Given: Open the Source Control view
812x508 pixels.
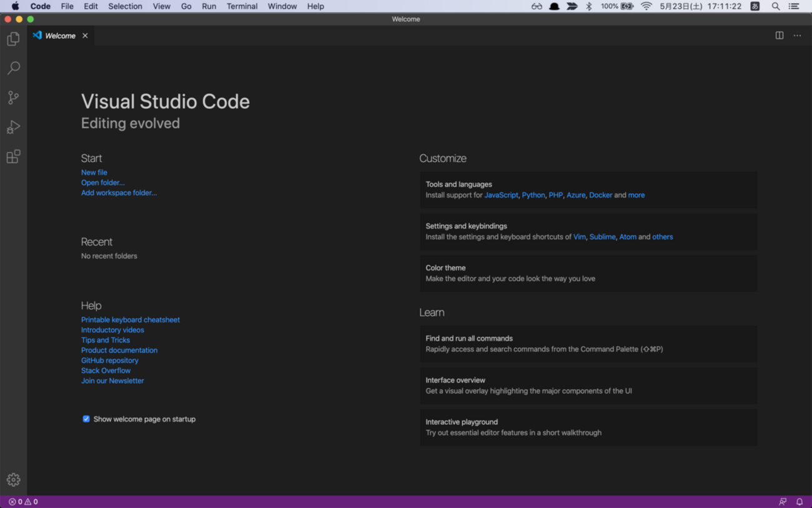Looking at the screenshot, I should [x=13, y=97].
